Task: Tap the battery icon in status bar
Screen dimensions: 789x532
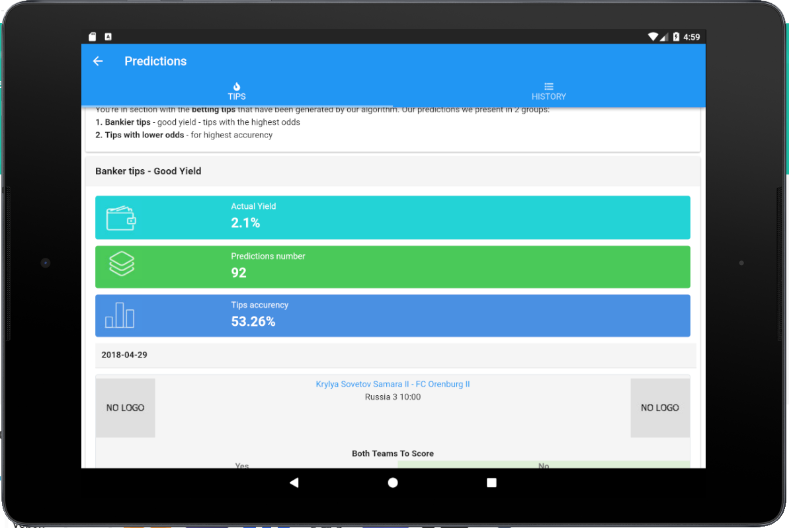Action: click(677, 37)
